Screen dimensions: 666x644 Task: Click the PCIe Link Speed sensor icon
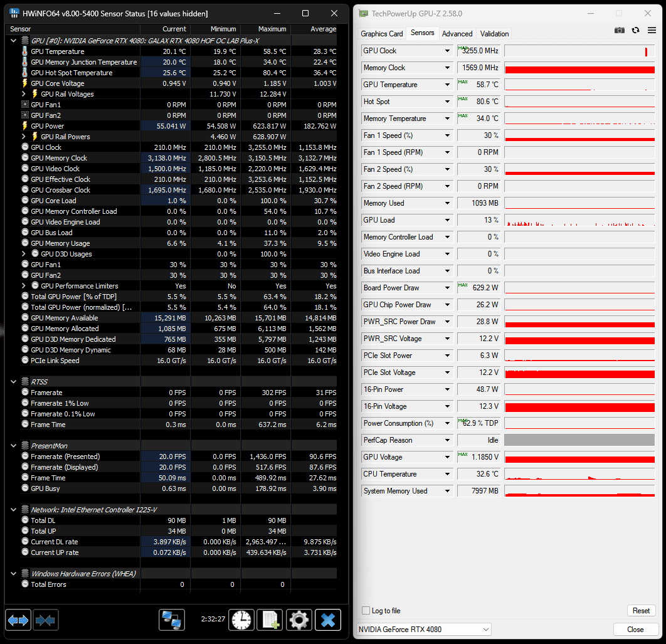pyautogui.click(x=25, y=360)
